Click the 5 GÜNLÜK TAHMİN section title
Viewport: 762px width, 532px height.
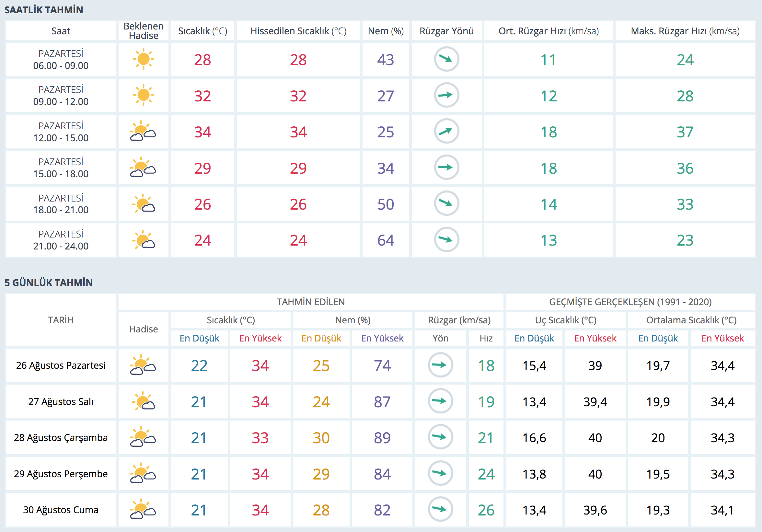[49, 283]
